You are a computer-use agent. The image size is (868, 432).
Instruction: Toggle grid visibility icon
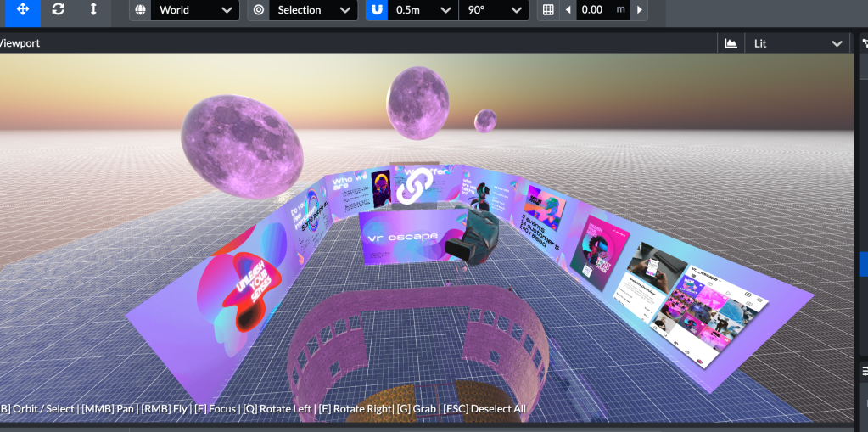548,10
